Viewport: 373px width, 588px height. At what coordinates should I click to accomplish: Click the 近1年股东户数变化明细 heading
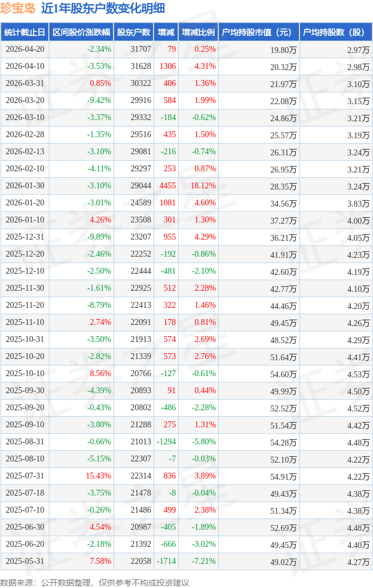(x=103, y=8)
